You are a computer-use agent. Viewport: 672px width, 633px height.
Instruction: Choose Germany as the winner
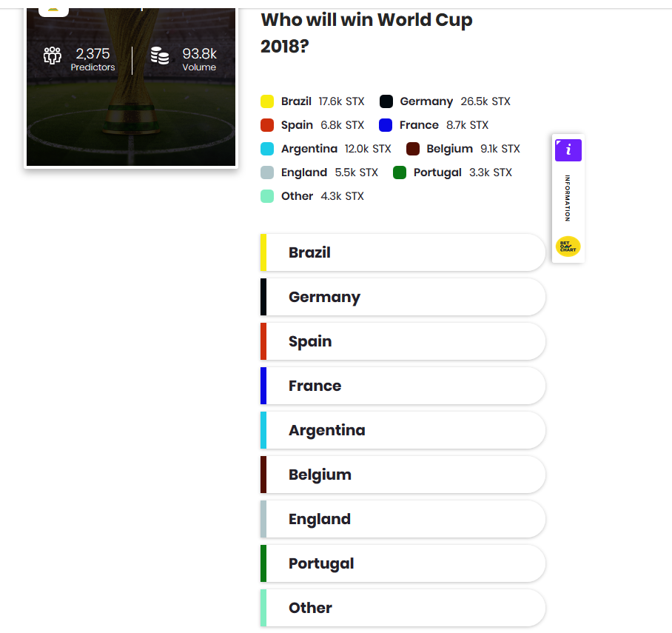403,297
